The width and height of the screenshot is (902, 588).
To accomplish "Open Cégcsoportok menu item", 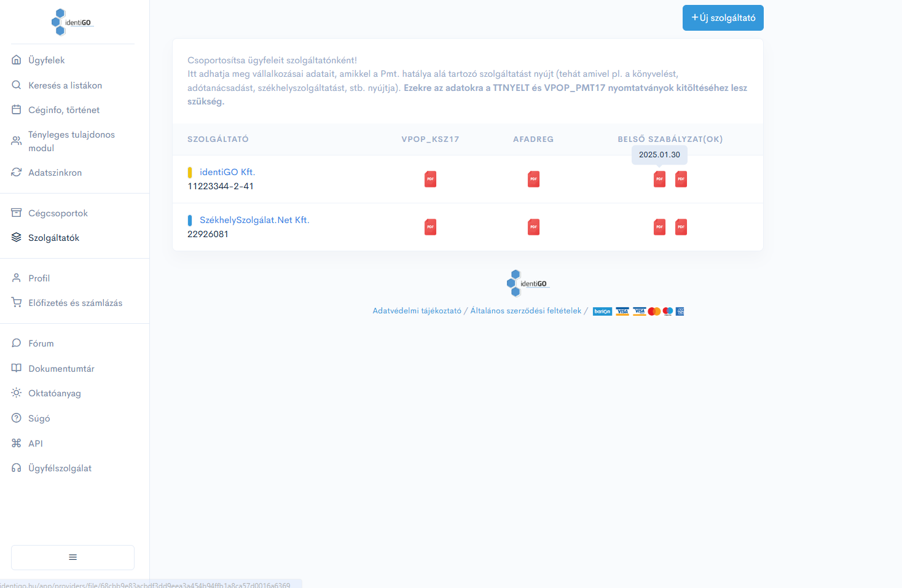I will (58, 213).
